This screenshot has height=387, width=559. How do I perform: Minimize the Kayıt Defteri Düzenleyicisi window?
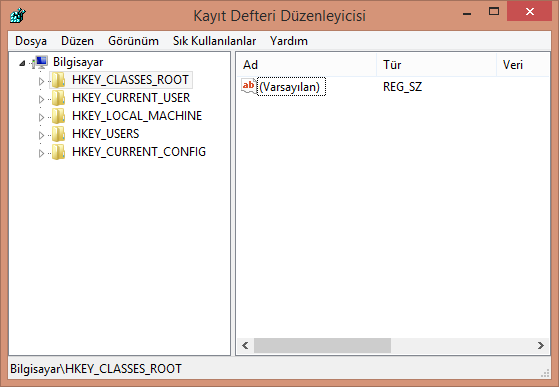(467, 14)
